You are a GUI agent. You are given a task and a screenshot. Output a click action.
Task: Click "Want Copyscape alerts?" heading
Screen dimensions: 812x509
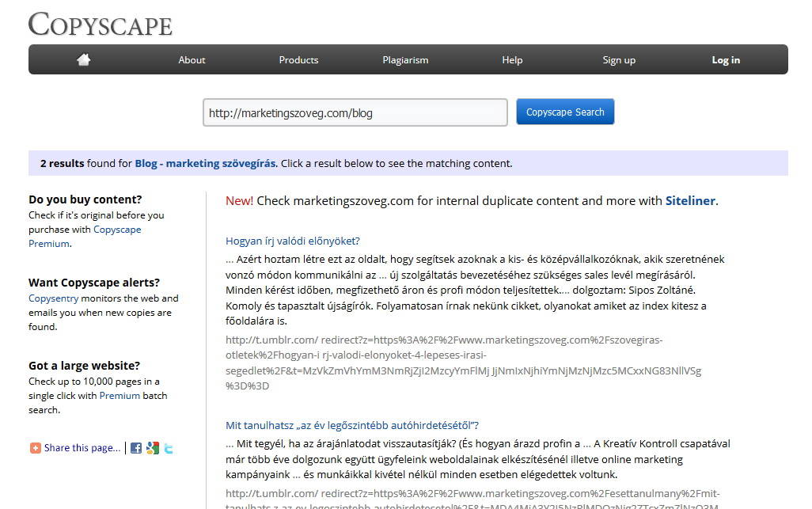click(x=94, y=283)
